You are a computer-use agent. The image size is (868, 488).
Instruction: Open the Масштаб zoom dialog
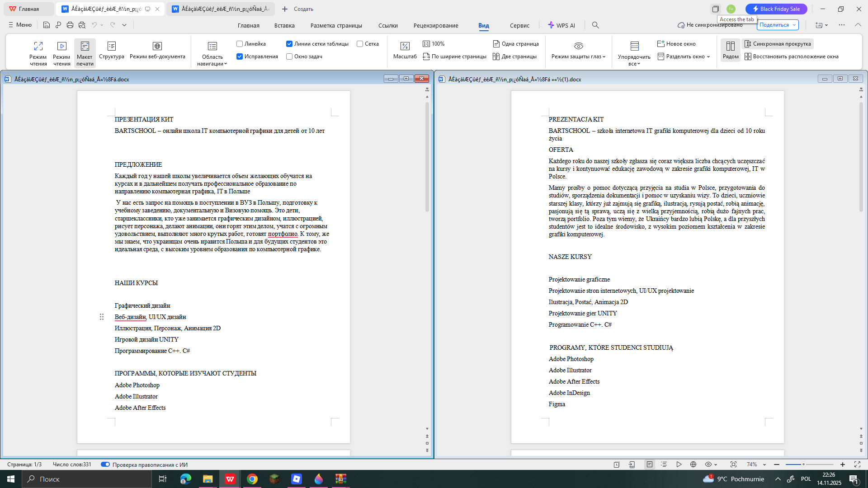405,50
